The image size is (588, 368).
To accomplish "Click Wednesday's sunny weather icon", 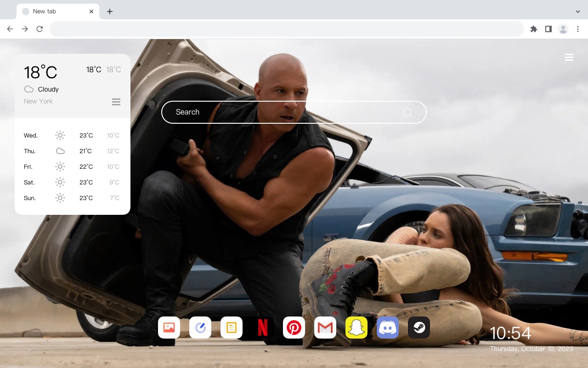I will point(60,135).
